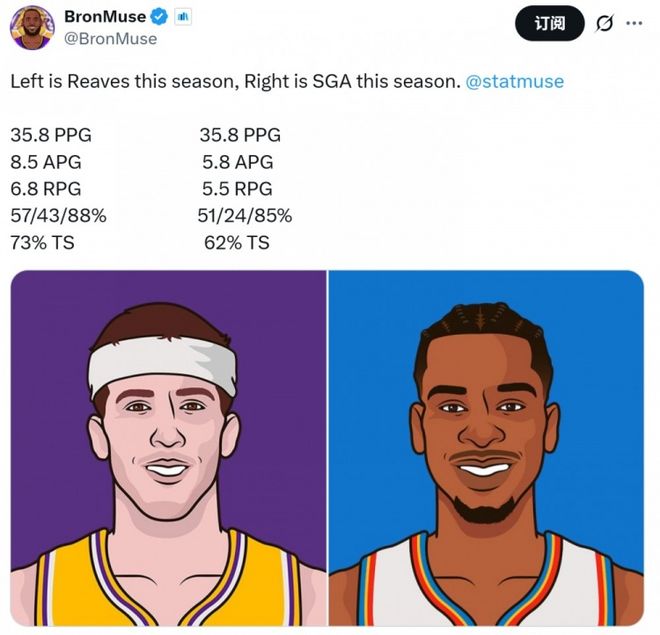
Task: Click the @BronMuse handle text
Action: tap(110, 38)
